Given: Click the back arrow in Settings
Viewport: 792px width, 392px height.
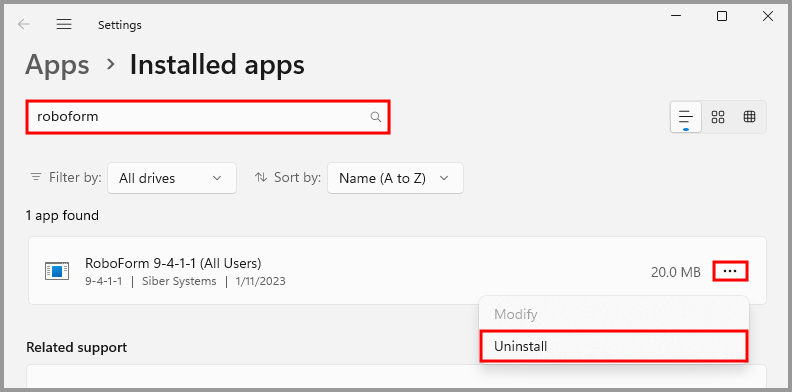Looking at the screenshot, I should click(24, 24).
